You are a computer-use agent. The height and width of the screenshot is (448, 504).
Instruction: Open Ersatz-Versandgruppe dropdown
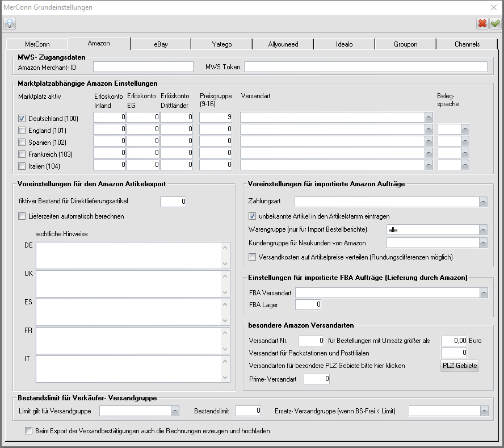(484, 411)
